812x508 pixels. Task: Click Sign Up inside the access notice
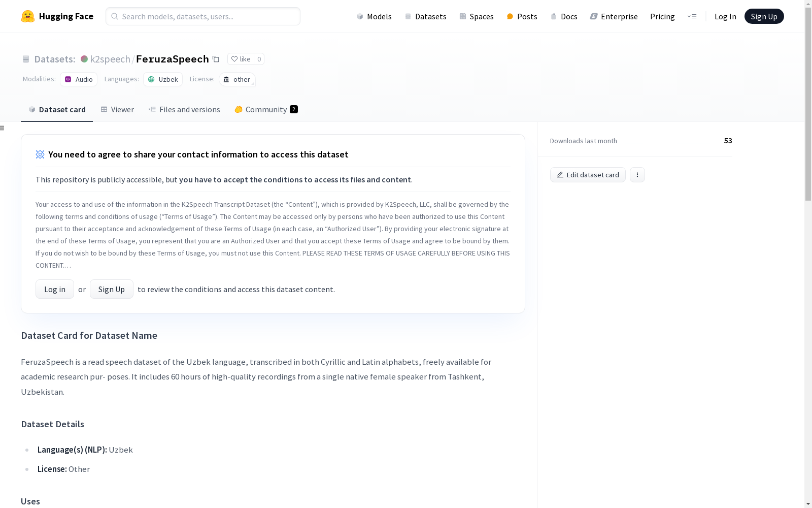click(x=112, y=289)
